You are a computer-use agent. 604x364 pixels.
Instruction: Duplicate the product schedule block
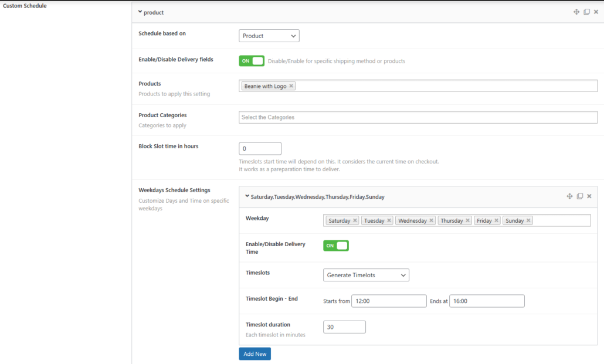(x=586, y=12)
